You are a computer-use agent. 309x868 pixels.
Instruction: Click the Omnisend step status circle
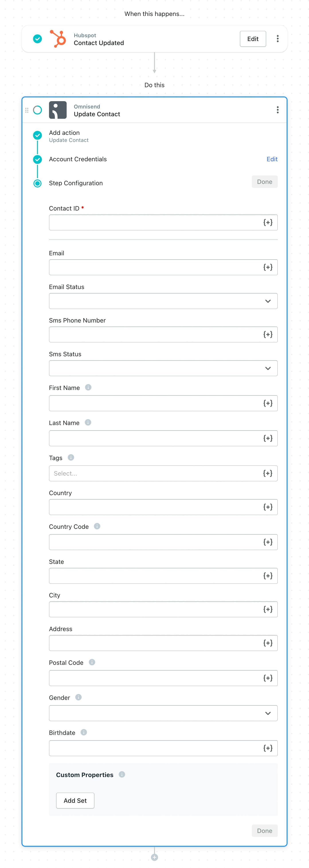point(37,110)
